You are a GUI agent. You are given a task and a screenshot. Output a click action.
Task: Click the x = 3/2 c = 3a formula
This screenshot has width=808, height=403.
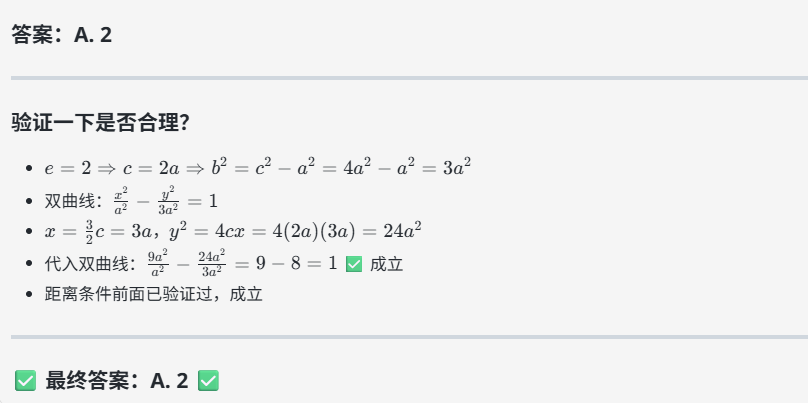(x=98, y=231)
